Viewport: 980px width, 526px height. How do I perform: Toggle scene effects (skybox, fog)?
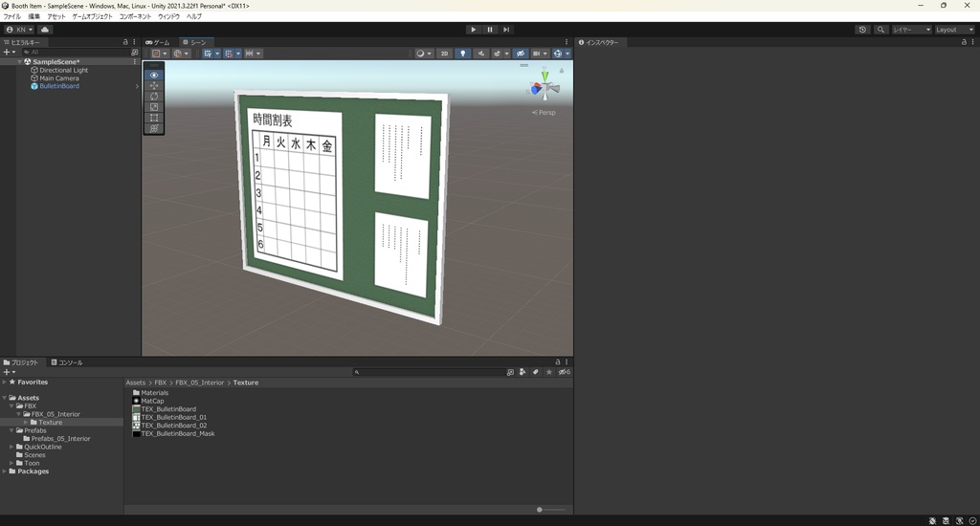pos(497,54)
